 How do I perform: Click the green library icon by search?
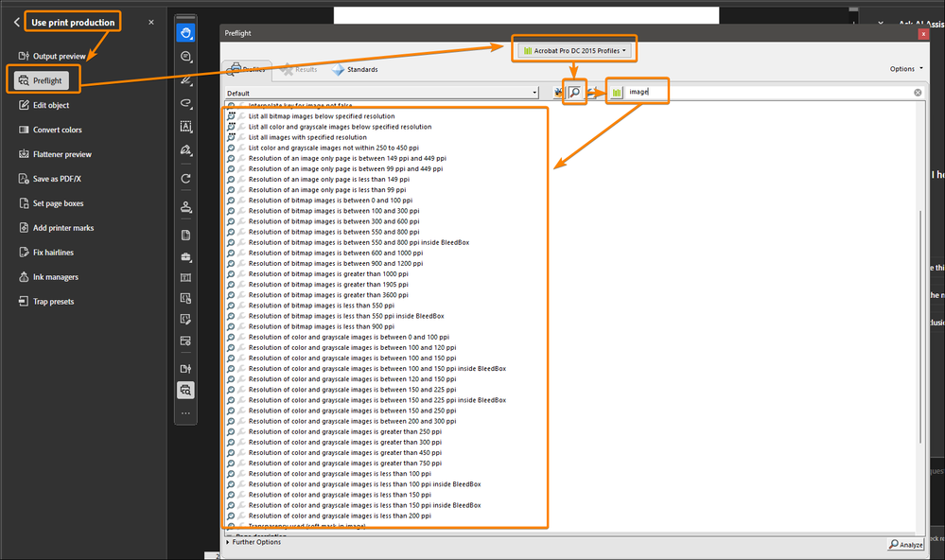tap(617, 92)
